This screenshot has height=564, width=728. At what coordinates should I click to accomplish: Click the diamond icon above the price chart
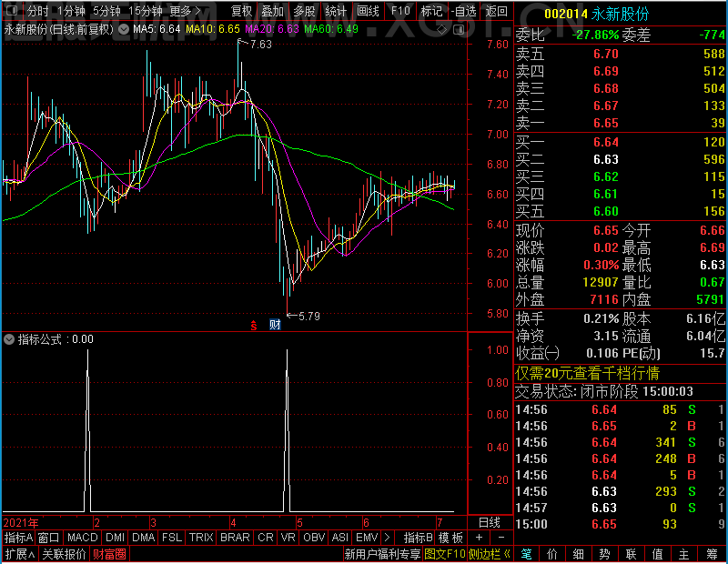[x=442, y=30]
